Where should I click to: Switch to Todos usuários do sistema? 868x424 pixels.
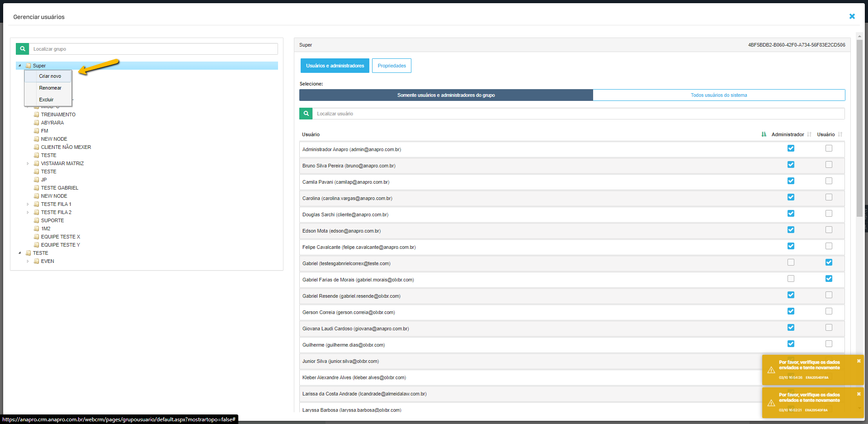pyautogui.click(x=718, y=95)
